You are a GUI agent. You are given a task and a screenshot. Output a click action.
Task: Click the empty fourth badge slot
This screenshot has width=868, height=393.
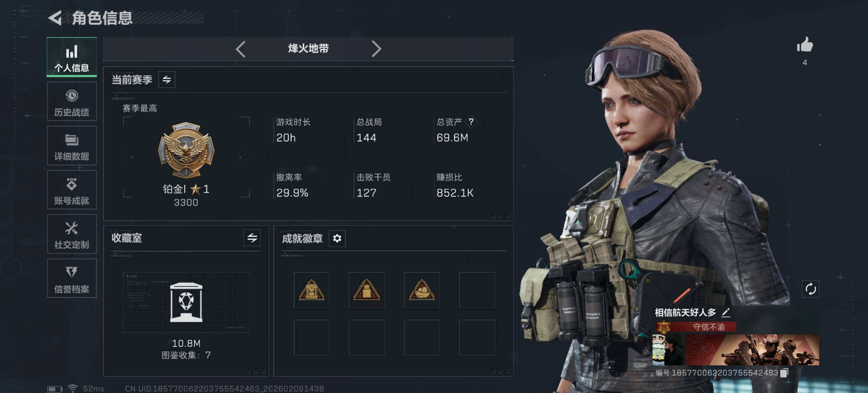(x=477, y=290)
